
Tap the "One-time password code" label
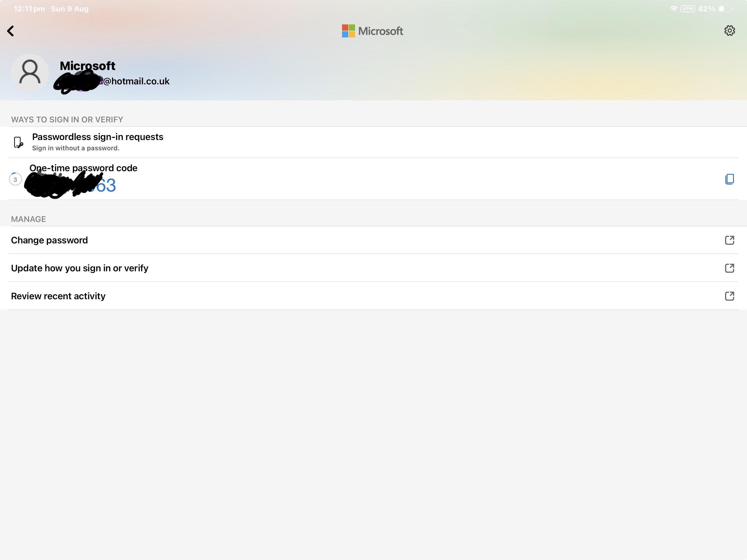point(83,168)
